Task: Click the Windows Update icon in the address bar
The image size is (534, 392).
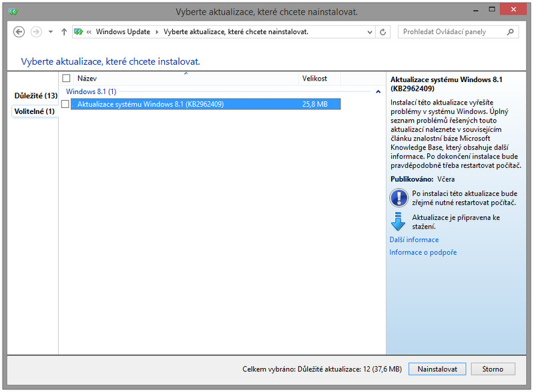Action: tap(79, 32)
